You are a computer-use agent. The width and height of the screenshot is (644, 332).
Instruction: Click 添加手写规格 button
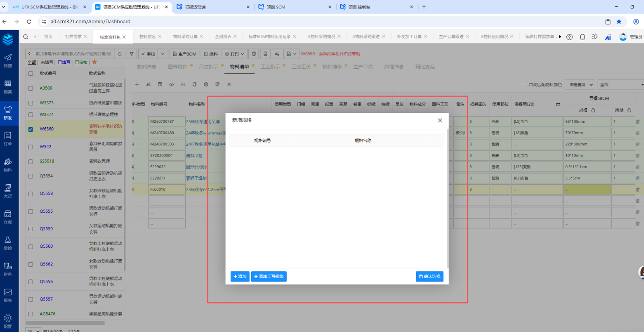coord(269,277)
